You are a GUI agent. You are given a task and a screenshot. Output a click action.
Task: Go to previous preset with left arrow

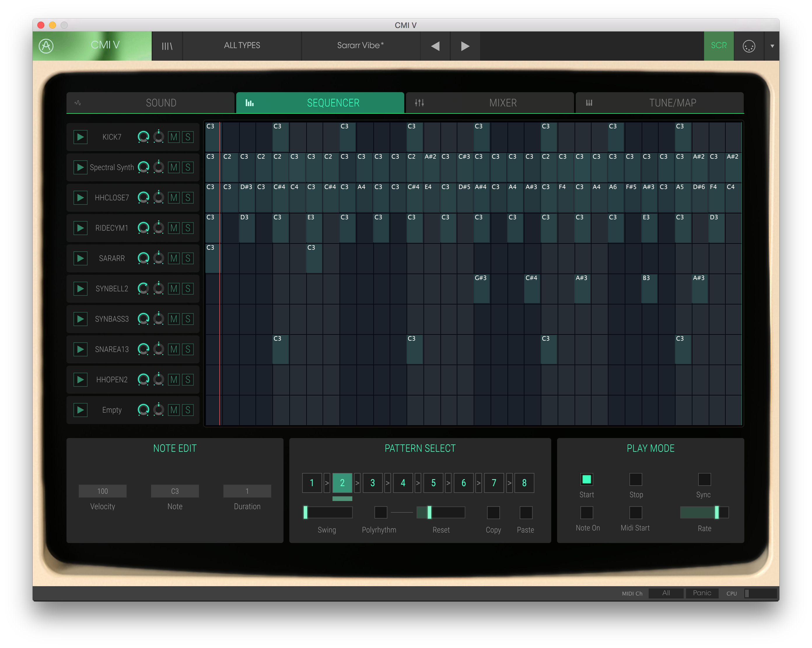point(435,46)
